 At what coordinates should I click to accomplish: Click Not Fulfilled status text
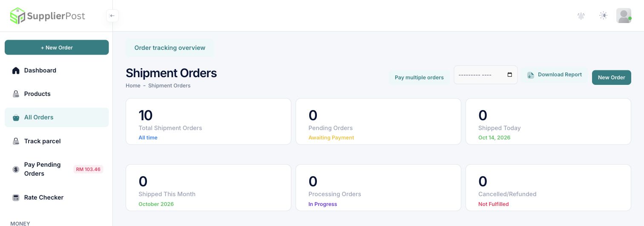pyautogui.click(x=493, y=204)
